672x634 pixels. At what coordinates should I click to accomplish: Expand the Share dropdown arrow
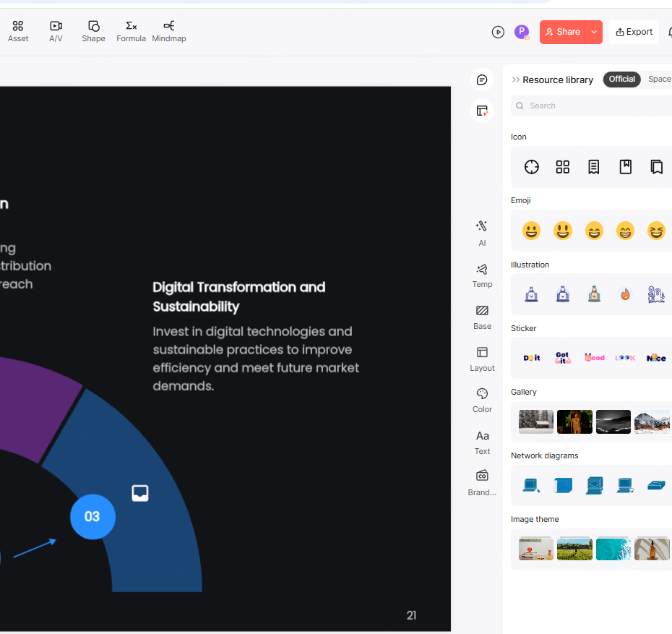tap(594, 32)
